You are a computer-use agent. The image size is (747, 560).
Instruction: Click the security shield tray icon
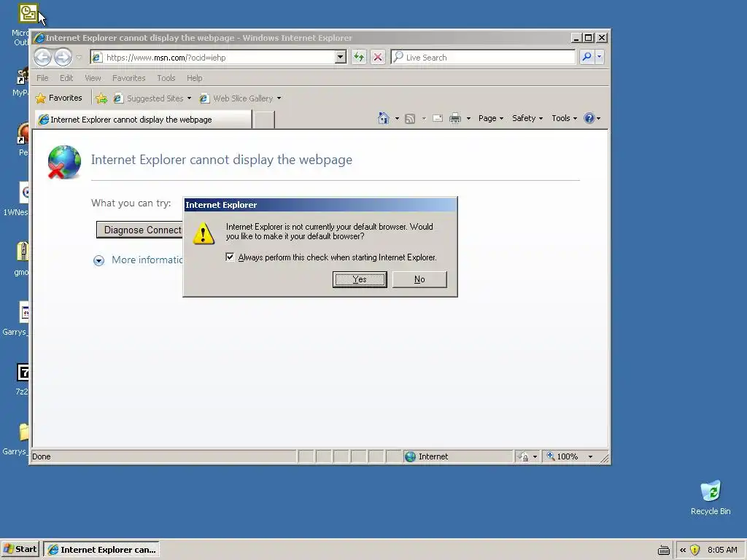pos(695,550)
